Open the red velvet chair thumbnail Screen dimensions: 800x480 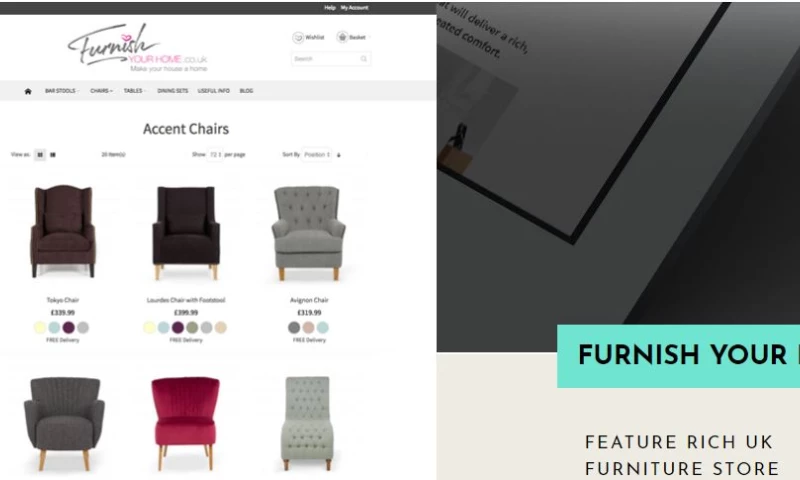pos(185,423)
